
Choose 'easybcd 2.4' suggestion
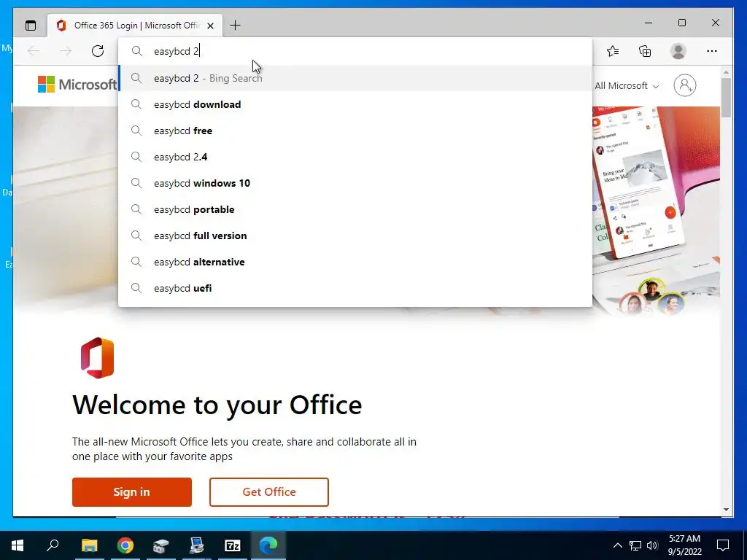click(355, 157)
